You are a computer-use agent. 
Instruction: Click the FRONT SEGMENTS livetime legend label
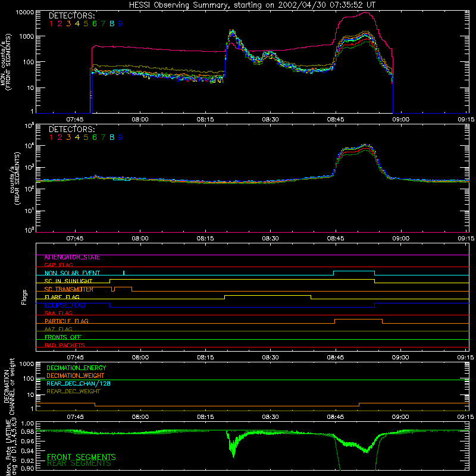click(82, 457)
